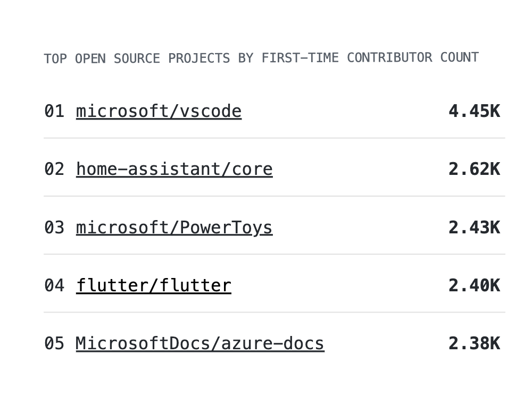
Task: Open the microsoft/vscode repository link
Action: (159, 111)
